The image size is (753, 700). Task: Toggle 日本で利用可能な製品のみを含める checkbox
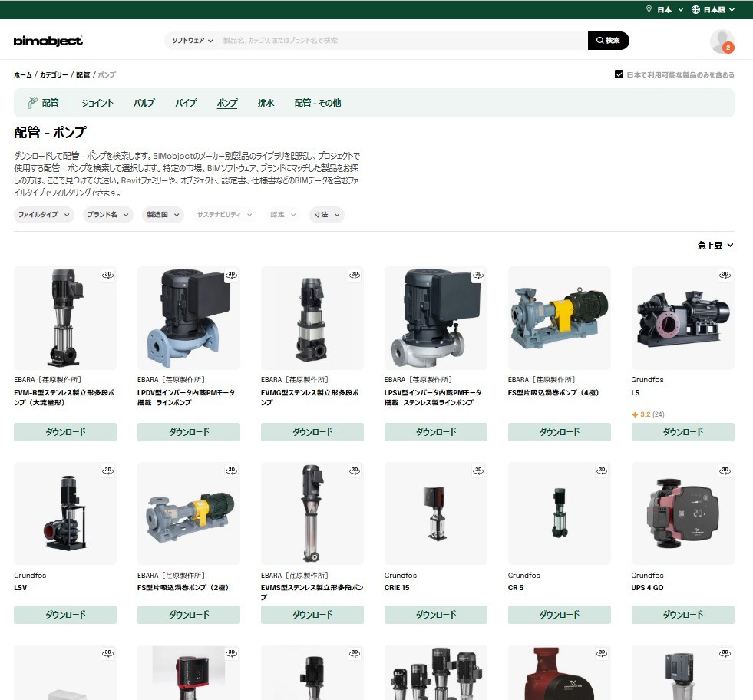click(x=619, y=75)
